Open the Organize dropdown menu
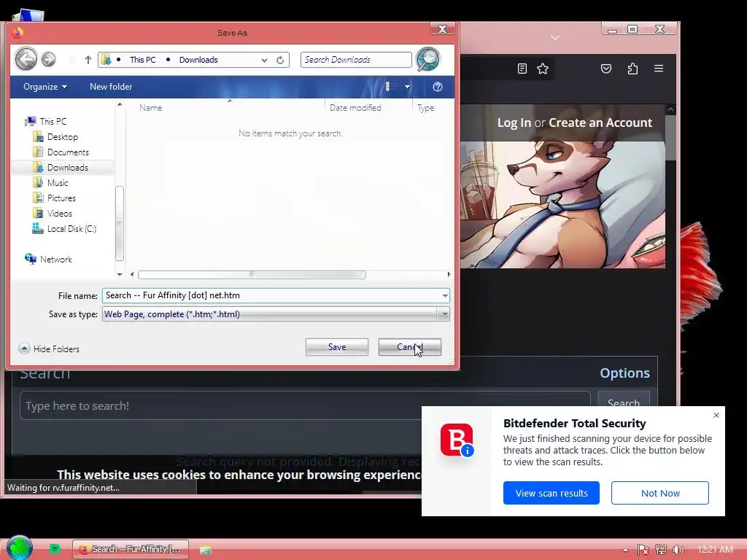Screen dimensions: 747x560 [x=45, y=87]
